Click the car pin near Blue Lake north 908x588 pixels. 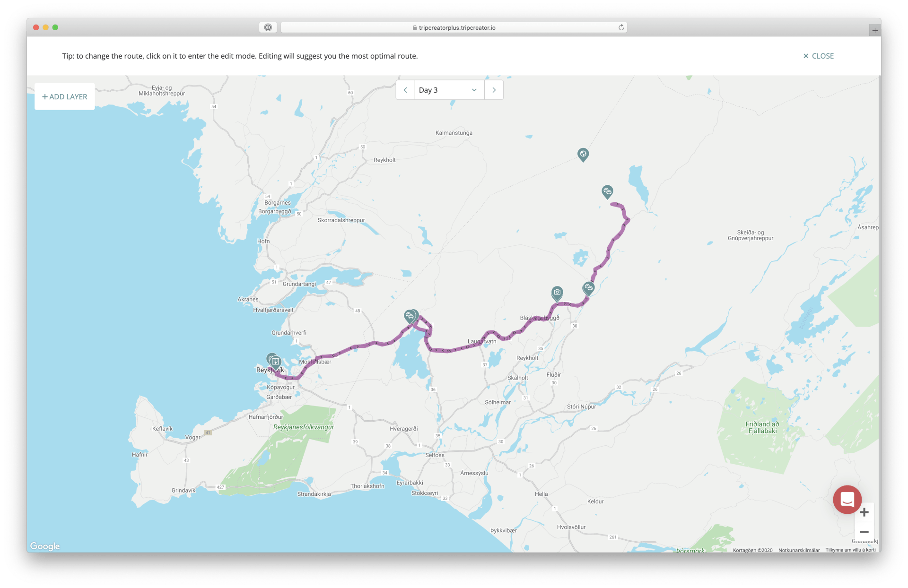pos(607,191)
